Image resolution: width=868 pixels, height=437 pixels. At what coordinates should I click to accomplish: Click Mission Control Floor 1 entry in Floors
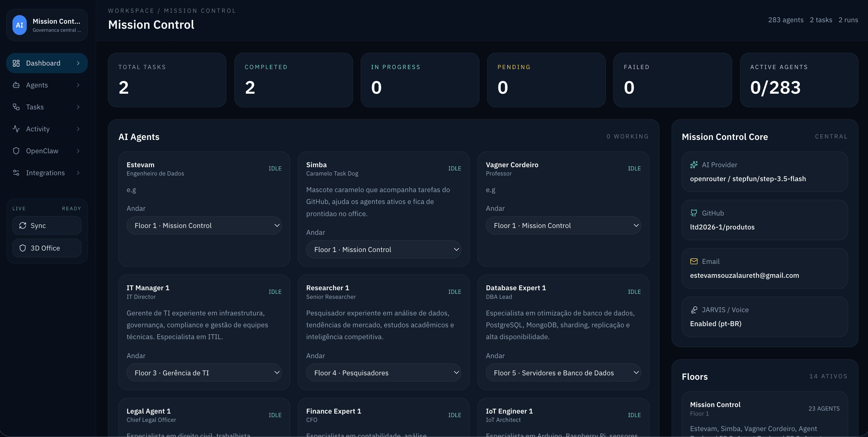(x=764, y=414)
